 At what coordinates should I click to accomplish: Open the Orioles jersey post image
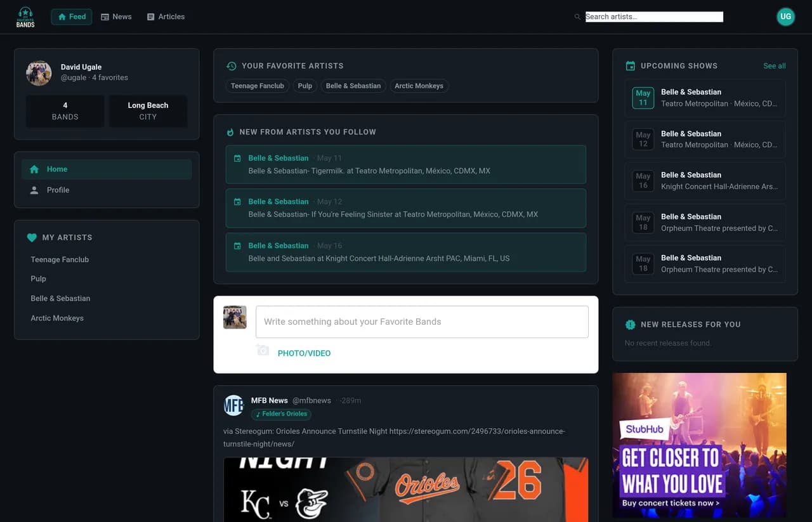pos(406,490)
